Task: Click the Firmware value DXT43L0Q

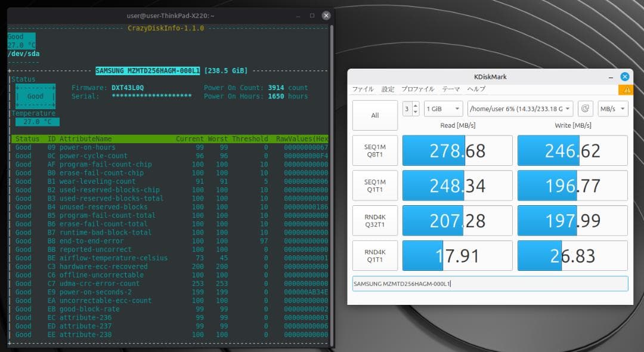Action: pos(128,88)
